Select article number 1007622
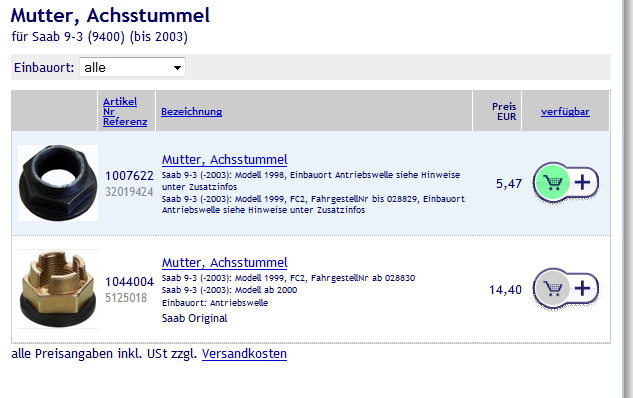The image size is (633, 398). click(129, 176)
